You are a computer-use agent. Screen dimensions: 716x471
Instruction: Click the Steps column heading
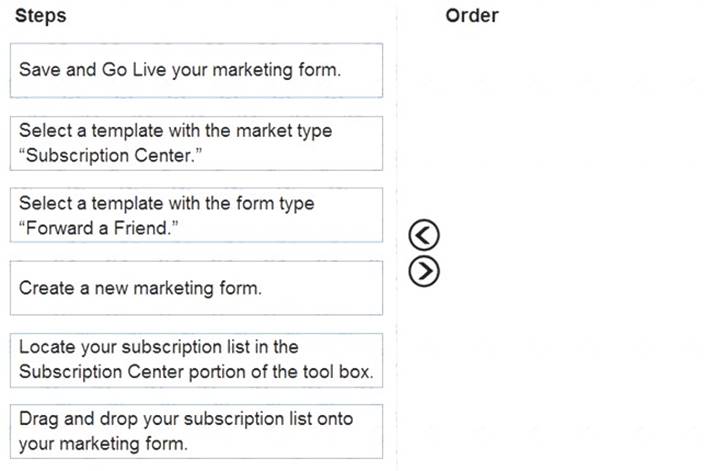[x=41, y=16]
